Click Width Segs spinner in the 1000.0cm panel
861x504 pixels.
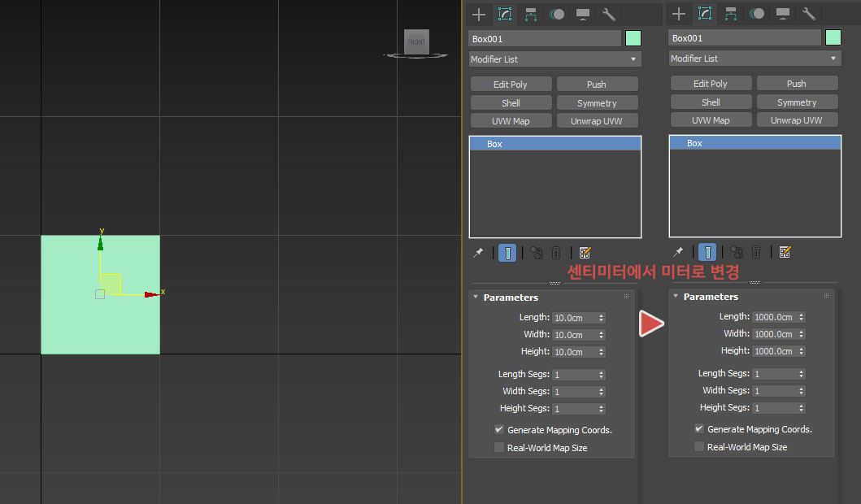[x=801, y=391]
